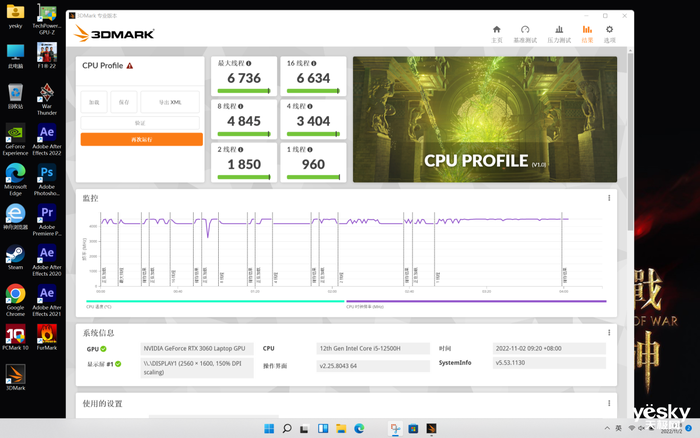
Task: Click the 12th Gen Intel Core i5-12500H field
Action: [x=373, y=348]
